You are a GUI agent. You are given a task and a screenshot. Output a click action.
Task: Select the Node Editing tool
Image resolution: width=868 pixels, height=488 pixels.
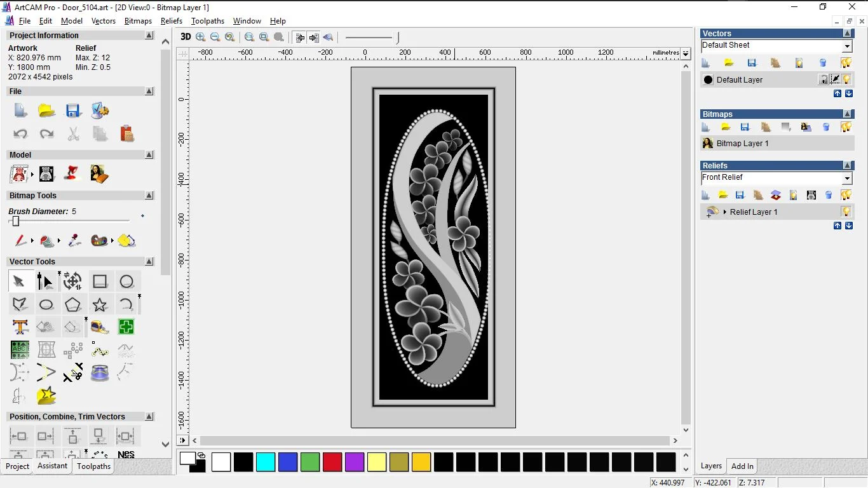(45, 281)
